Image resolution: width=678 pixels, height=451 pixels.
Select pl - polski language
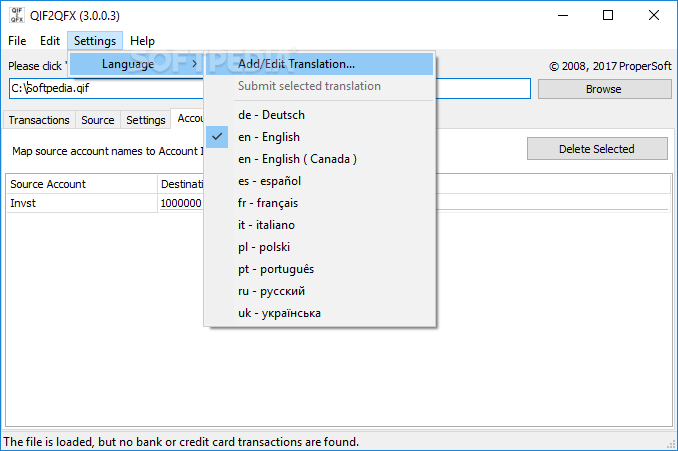coord(320,247)
